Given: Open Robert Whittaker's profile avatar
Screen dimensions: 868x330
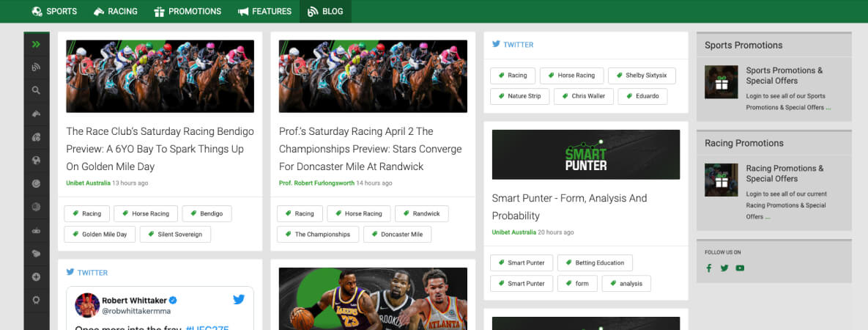Looking at the screenshot, I should [x=87, y=305].
